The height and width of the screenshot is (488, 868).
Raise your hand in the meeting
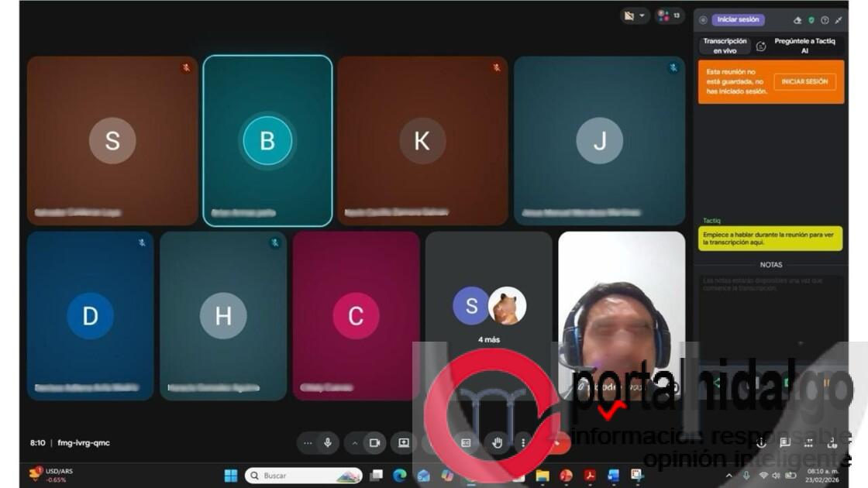click(498, 442)
